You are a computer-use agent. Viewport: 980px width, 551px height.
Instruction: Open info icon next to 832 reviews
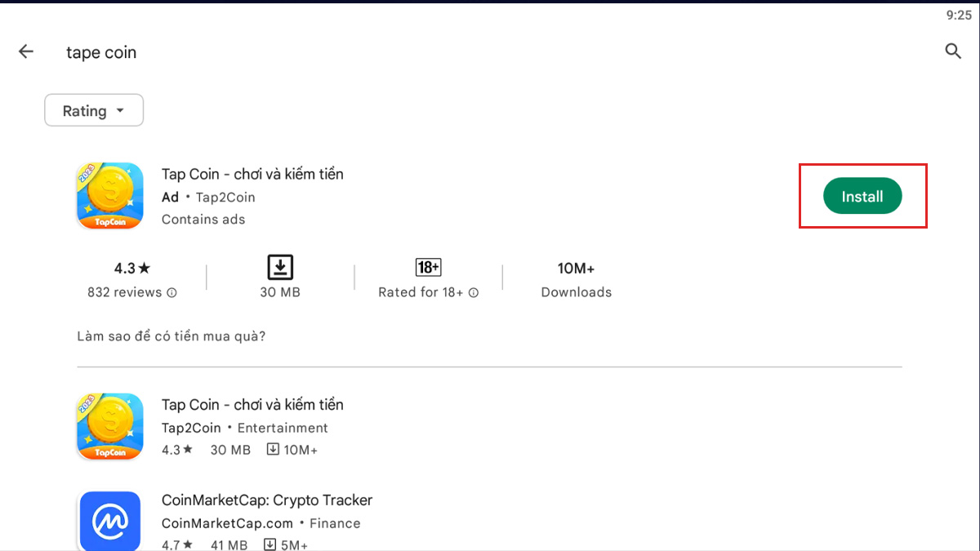[171, 292]
